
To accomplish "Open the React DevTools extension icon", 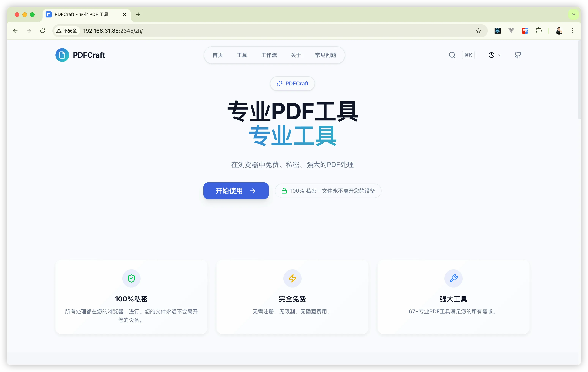I will coord(497,31).
